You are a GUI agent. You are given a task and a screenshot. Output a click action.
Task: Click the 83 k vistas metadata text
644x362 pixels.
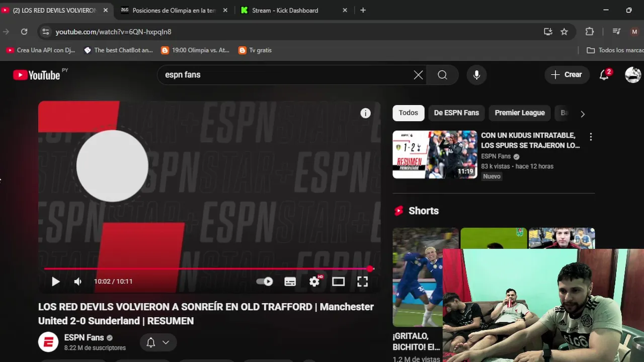[x=496, y=166]
